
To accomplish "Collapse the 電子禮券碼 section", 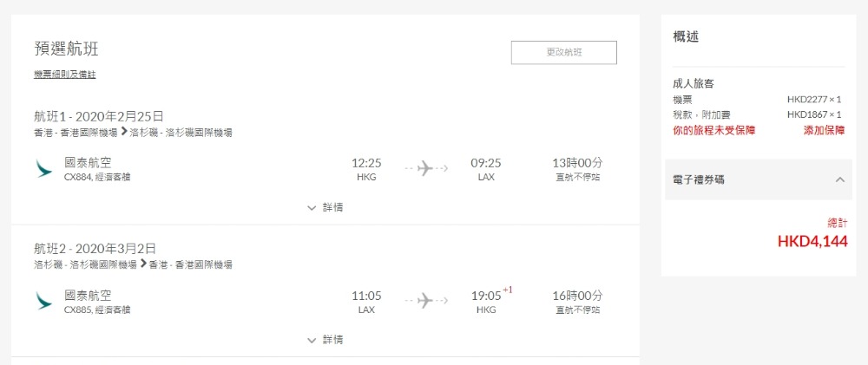I will pyautogui.click(x=839, y=179).
